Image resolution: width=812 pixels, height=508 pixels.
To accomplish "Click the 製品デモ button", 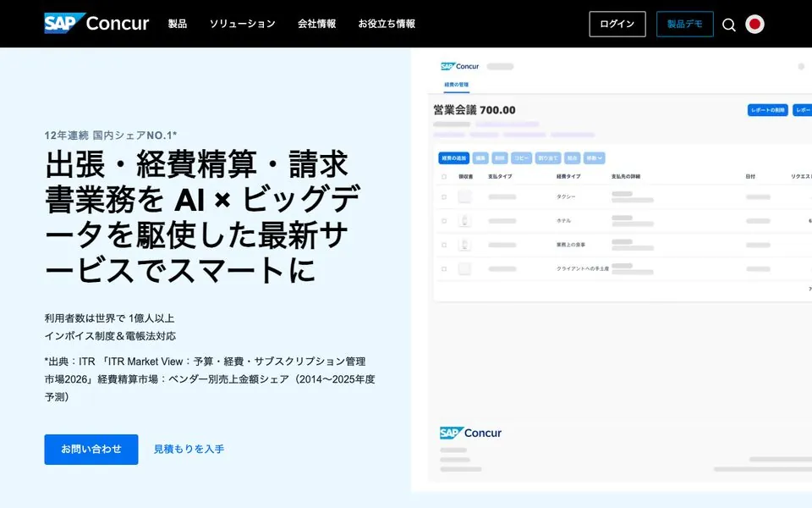I will click(684, 24).
